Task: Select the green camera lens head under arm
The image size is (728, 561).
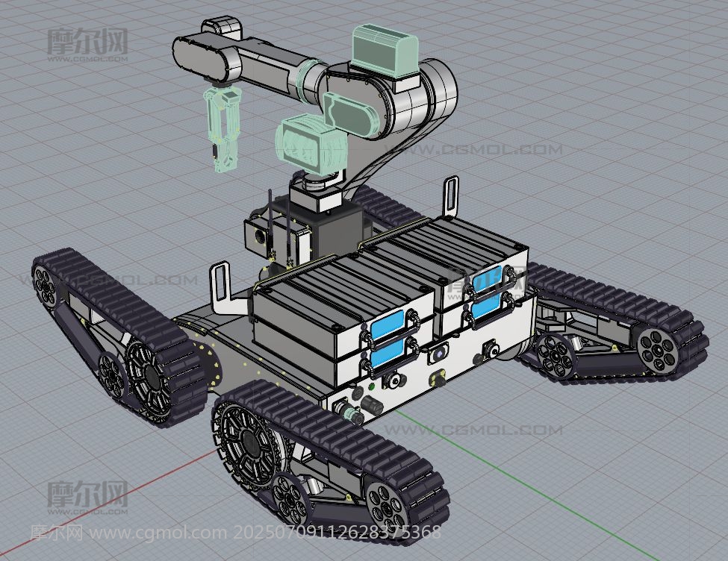Action: (311, 146)
